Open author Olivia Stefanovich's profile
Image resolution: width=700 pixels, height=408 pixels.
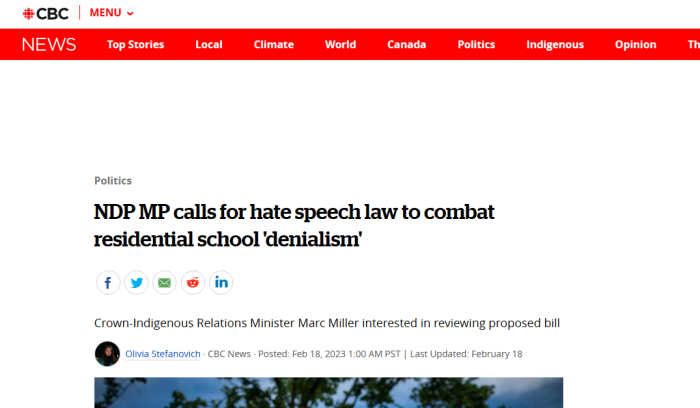coord(162,354)
